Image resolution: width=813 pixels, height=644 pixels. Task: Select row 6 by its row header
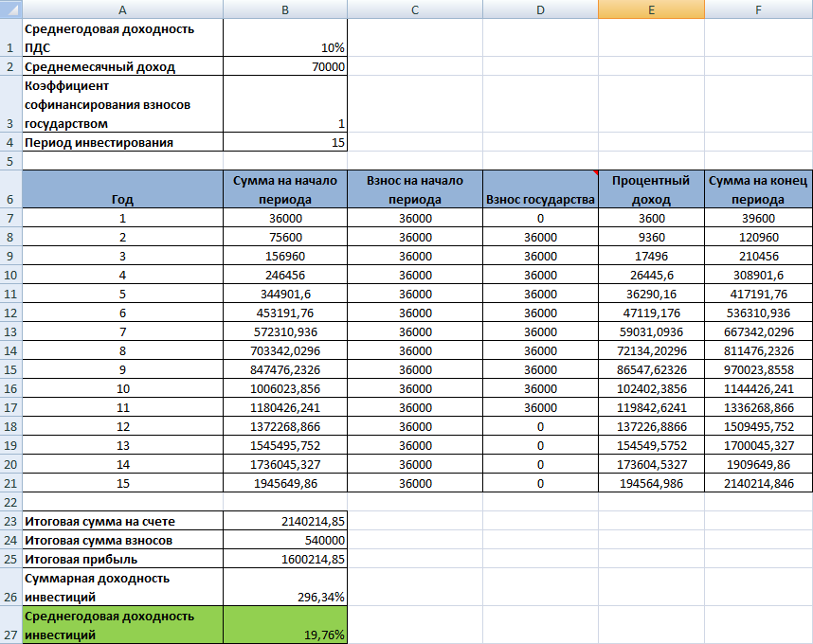tap(10, 189)
